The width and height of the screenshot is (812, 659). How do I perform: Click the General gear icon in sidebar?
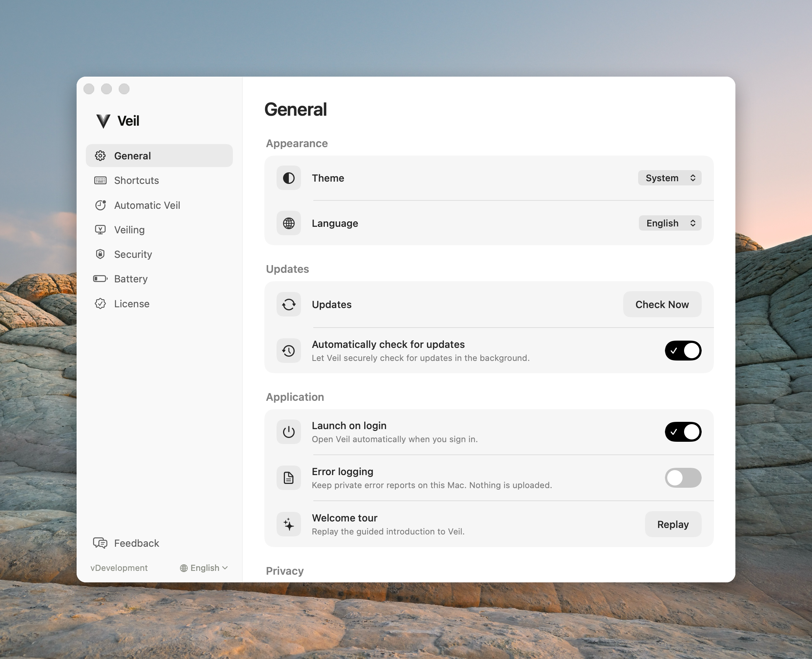point(100,156)
